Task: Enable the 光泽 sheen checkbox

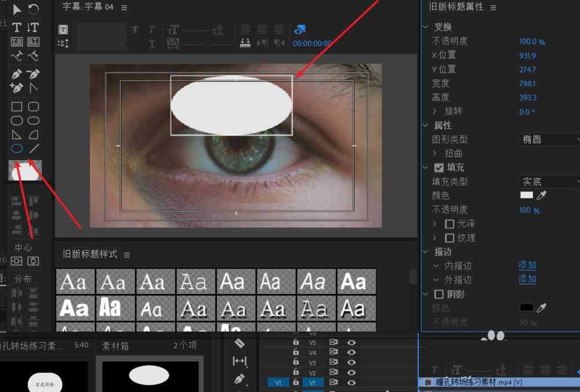Action: click(448, 224)
